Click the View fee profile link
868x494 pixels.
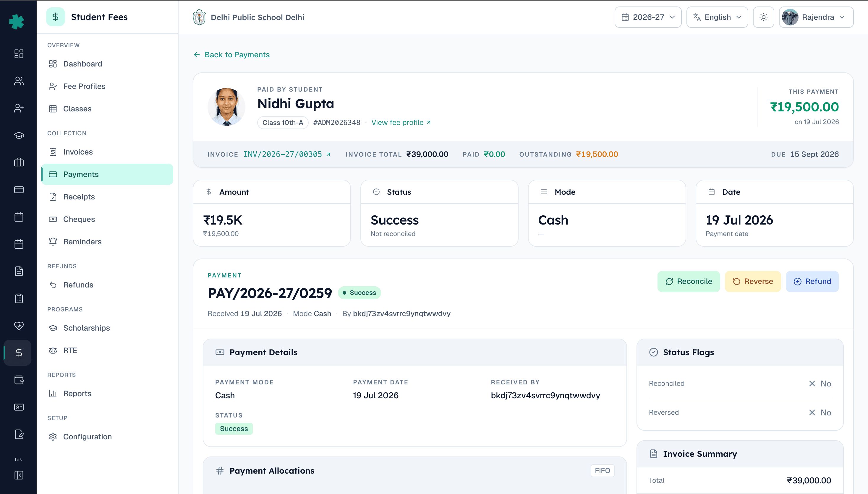pyautogui.click(x=401, y=123)
